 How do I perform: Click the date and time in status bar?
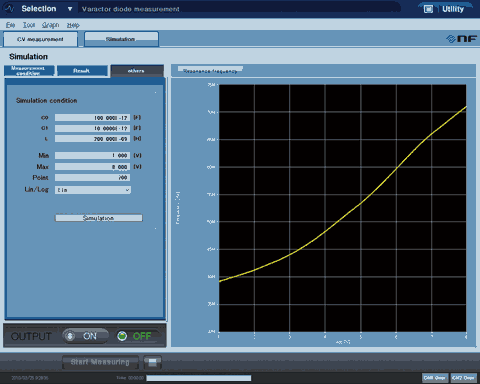click(30, 378)
